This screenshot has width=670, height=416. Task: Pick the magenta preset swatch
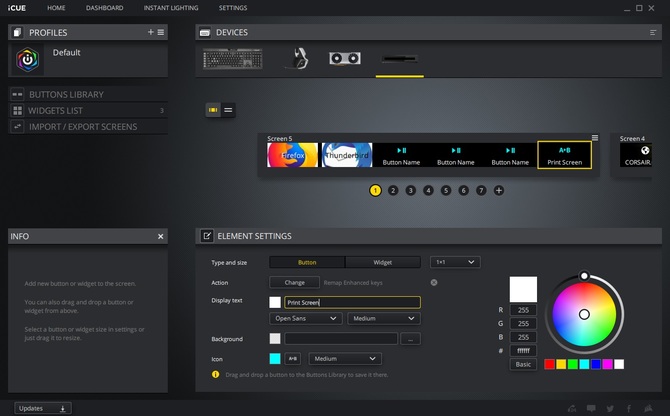coord(607,364)
